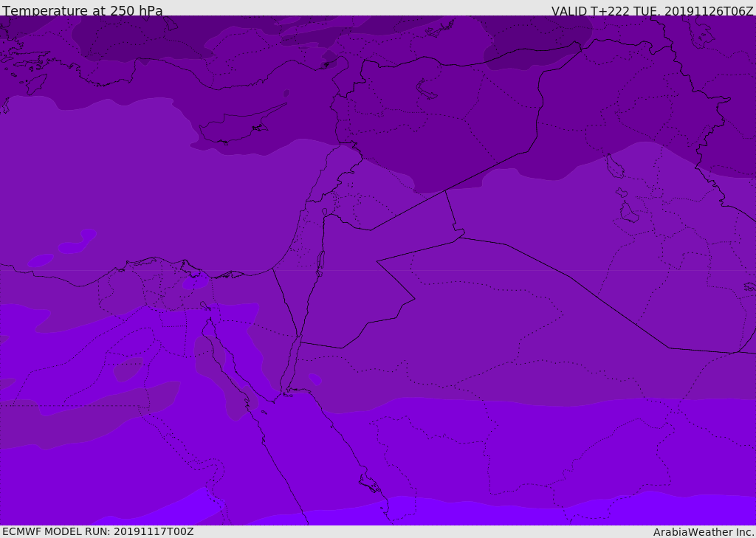Viewport: 756px width, 538px height.
Task: Click the large lake in central Iraq
Action: click(628, 213)
